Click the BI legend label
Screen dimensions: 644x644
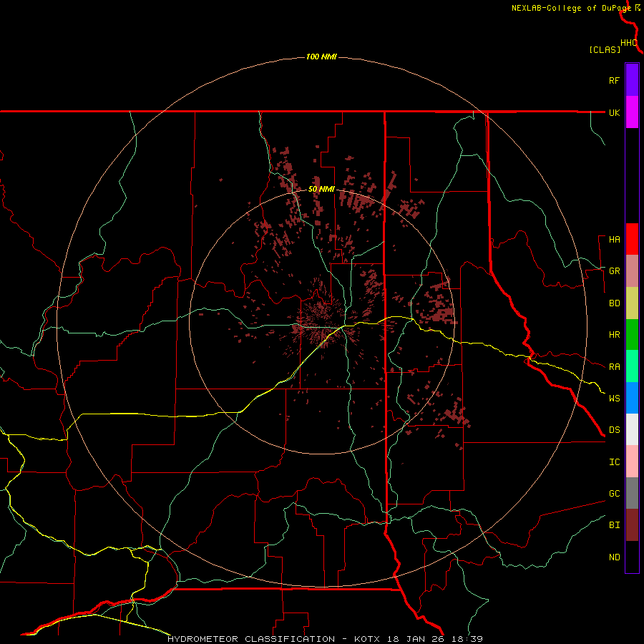615,525
